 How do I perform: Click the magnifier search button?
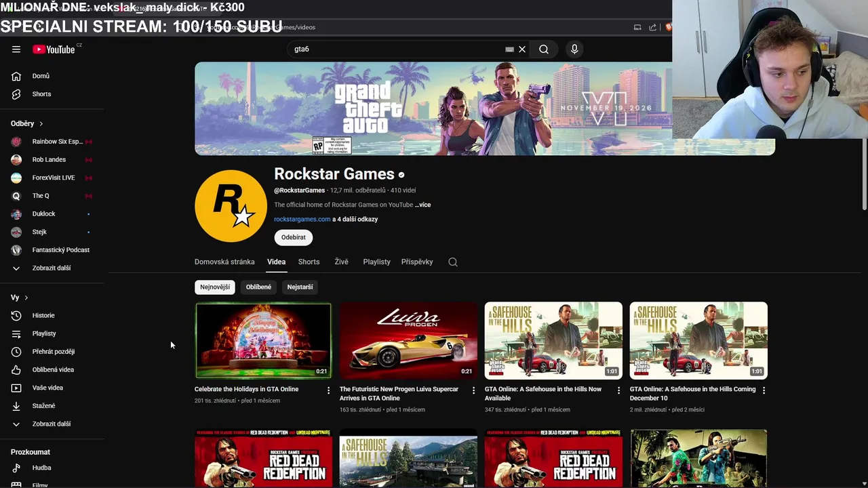click(x=544, y=49)
